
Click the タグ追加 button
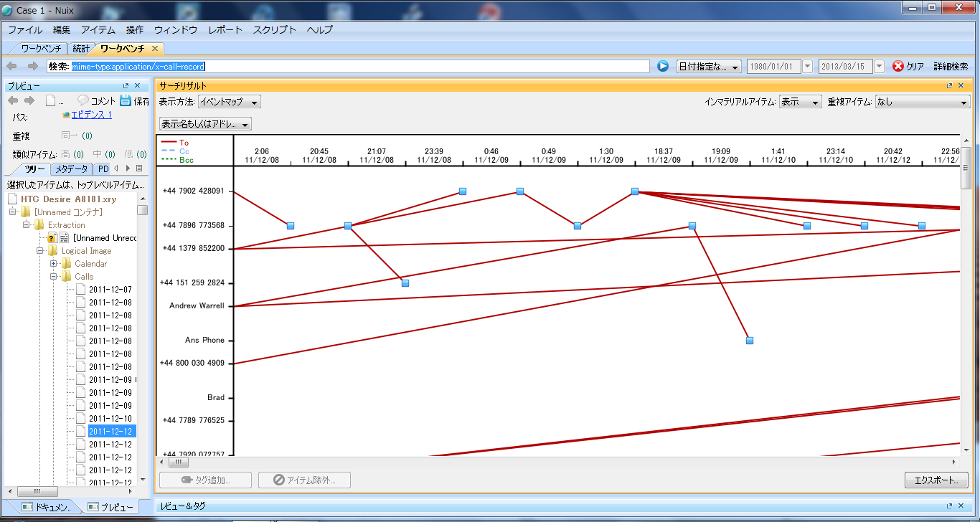tap(205, 480)
